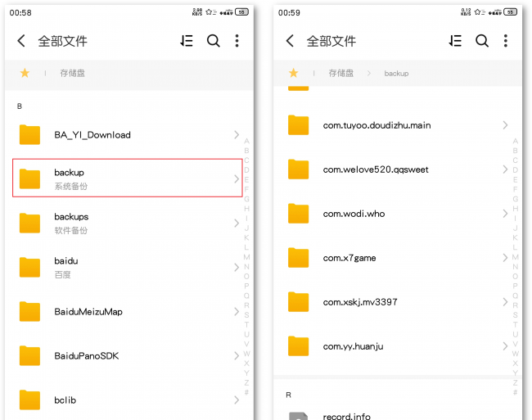Tap the BaiduPanoSDK folder icon

pos(29,356)
